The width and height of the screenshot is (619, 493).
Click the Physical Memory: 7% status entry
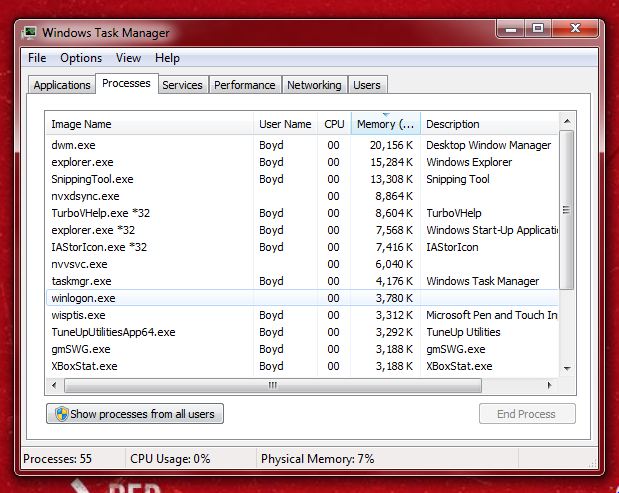coord(317,459)
